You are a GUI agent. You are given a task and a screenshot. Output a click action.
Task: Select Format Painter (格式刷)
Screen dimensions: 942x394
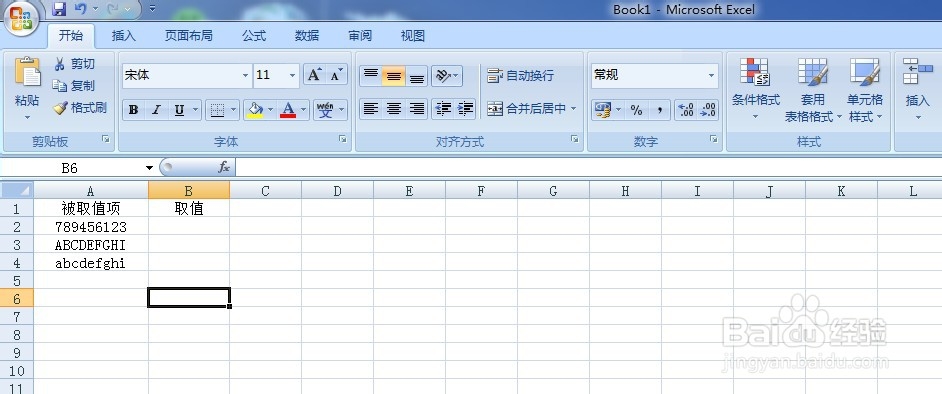click(80, 108)
